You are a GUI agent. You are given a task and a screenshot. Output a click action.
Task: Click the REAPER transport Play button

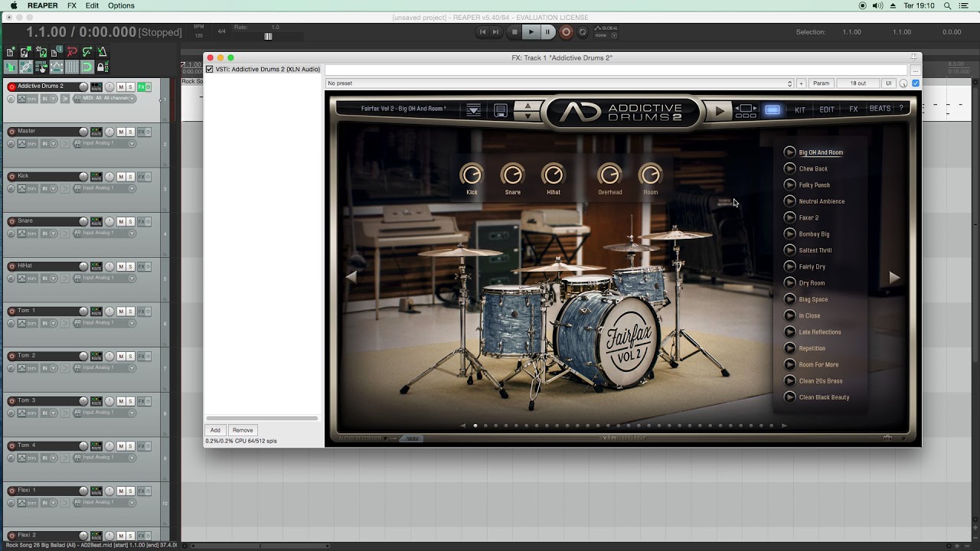click(531, 32)
